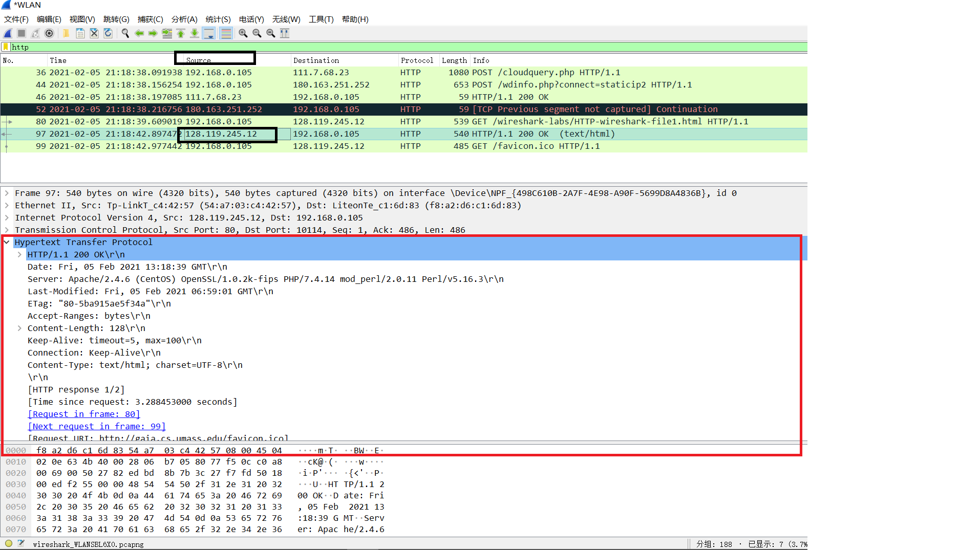Reset text to normal size

coord(271,33)
